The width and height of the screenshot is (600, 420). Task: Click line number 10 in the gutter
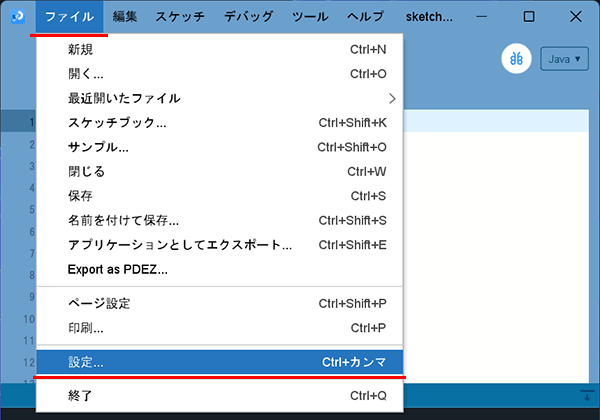click(x=29, y=319)
